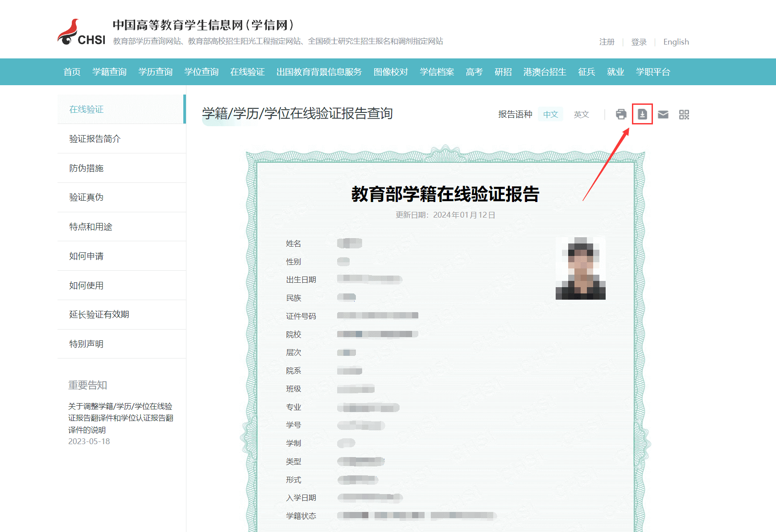Viewport: 776px width, 532px height.
Task: Open 防伪措施 in sidebar
Action: [121, 168]
